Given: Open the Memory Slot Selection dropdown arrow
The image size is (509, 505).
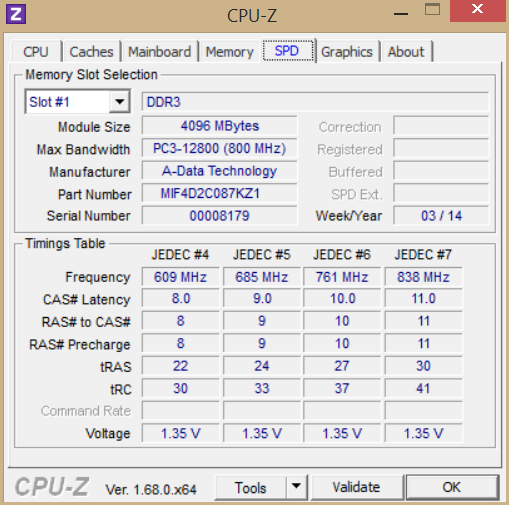Looking at the screenshot, I should [119, 102].
